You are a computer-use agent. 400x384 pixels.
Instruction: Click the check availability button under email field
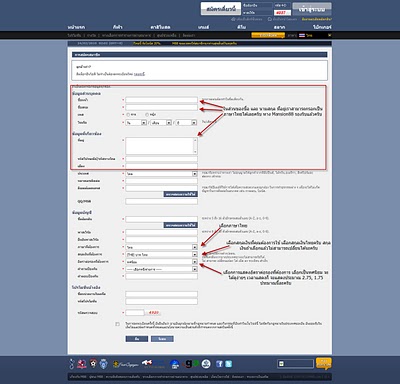pos(180,194)
